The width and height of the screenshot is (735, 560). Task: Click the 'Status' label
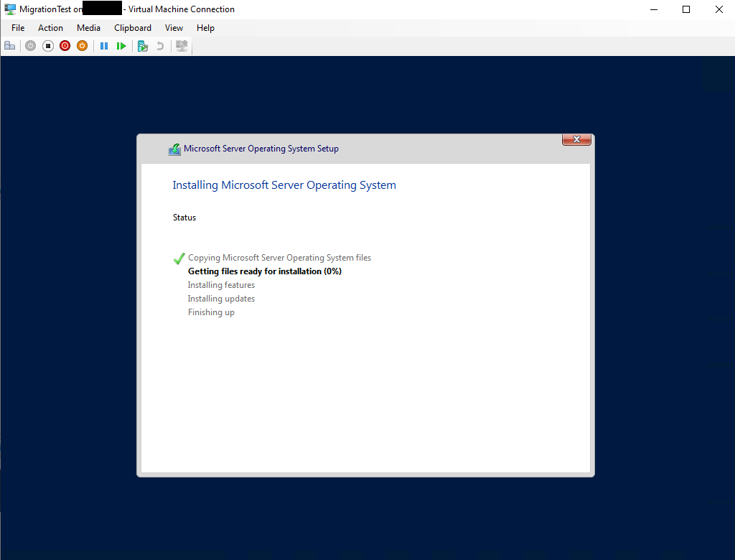coord(184,218)
